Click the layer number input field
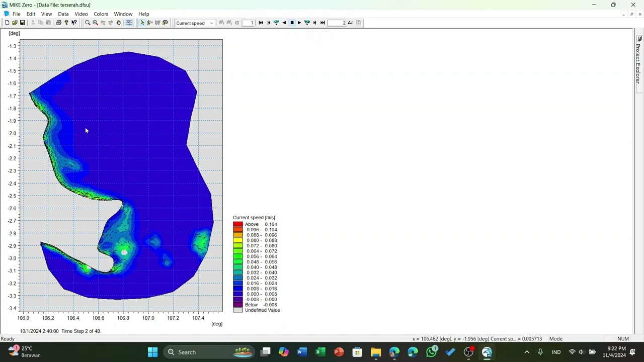 pyautogui.click(x=248, y=23)
